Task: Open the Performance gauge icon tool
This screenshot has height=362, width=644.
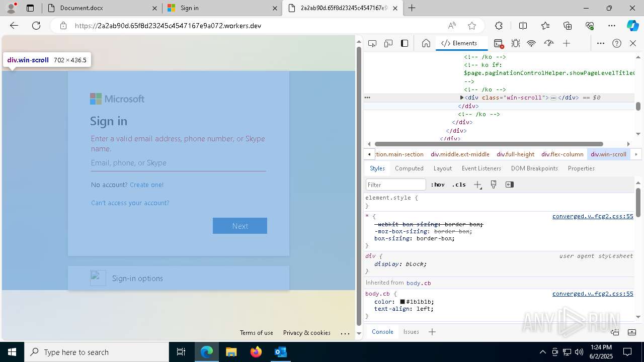Action: click(x=549, y=43)
